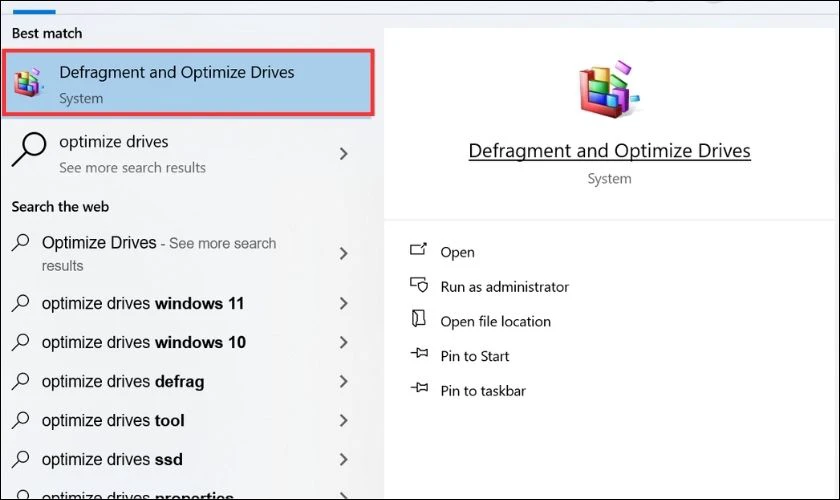This screenshot has width=840, height=500.
Task: Click search icon beside tool suggestion
Action: [21, 420]
